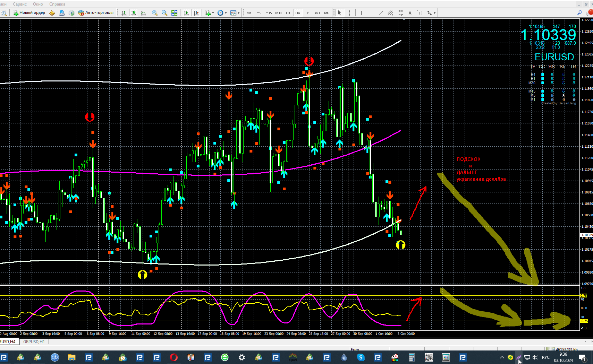Open the Справка menu

click(x=57, y=4)
